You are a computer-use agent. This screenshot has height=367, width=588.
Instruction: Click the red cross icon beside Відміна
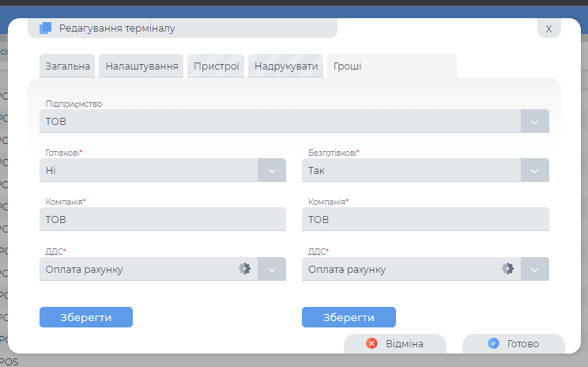tap(372, 344)
